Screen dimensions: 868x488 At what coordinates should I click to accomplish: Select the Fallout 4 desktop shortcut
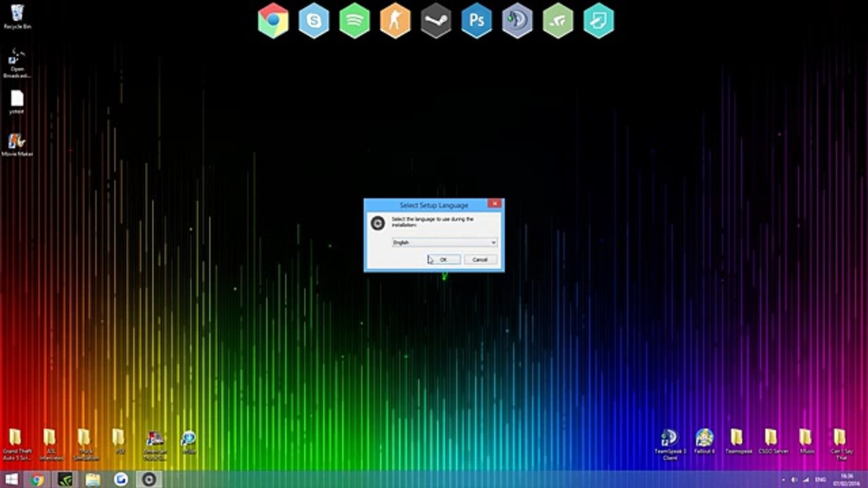click(705, 442)
